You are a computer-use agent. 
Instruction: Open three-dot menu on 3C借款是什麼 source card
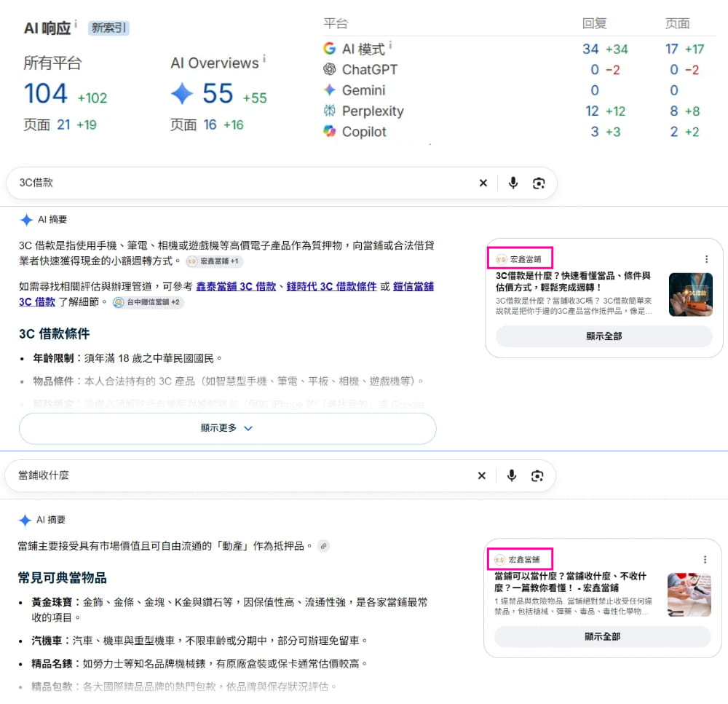pos(707,259)
